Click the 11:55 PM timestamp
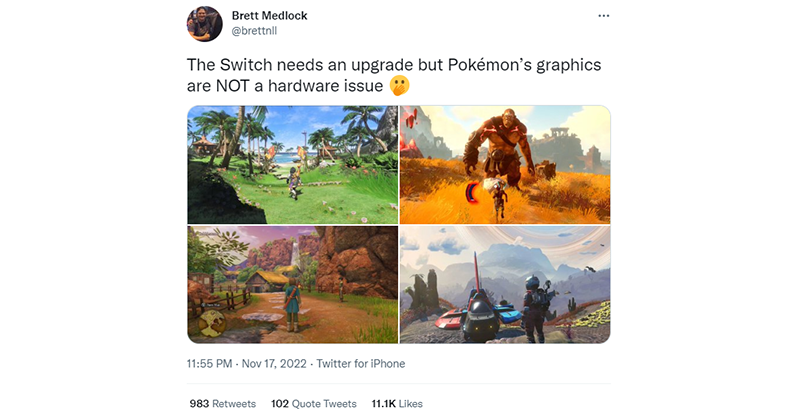This screenshot has height=420, width=800. [209, 364]
